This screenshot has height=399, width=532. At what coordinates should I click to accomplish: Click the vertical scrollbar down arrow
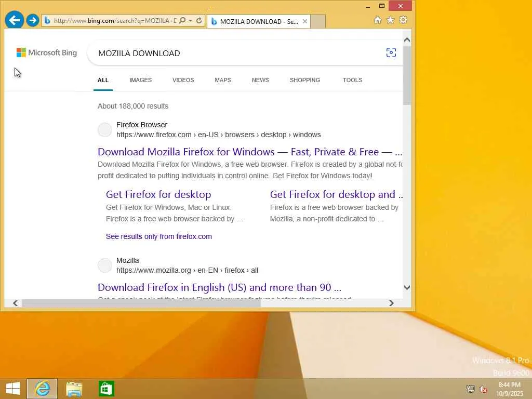[407, 287]
